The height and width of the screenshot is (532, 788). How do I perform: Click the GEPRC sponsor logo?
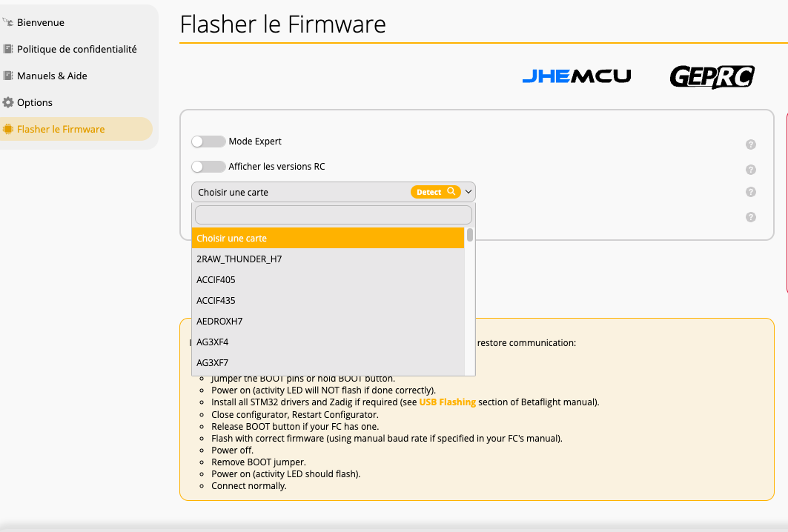click(x=712, y=76)
